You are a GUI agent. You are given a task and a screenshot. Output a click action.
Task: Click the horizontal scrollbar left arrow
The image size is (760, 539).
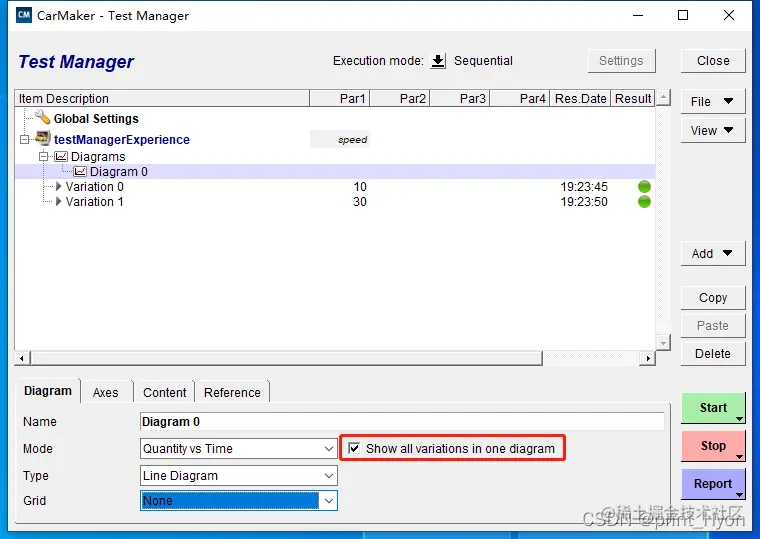[22, 358]
